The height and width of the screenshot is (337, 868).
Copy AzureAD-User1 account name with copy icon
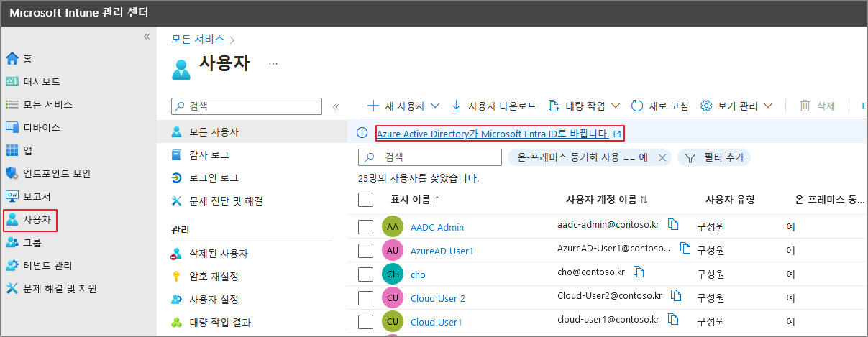[x=685, y=249]
